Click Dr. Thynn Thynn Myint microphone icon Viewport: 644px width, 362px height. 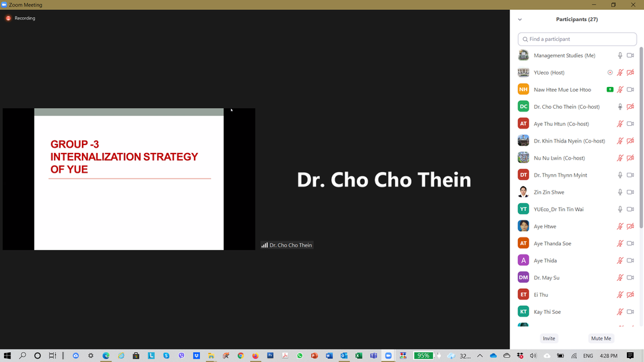620,175
